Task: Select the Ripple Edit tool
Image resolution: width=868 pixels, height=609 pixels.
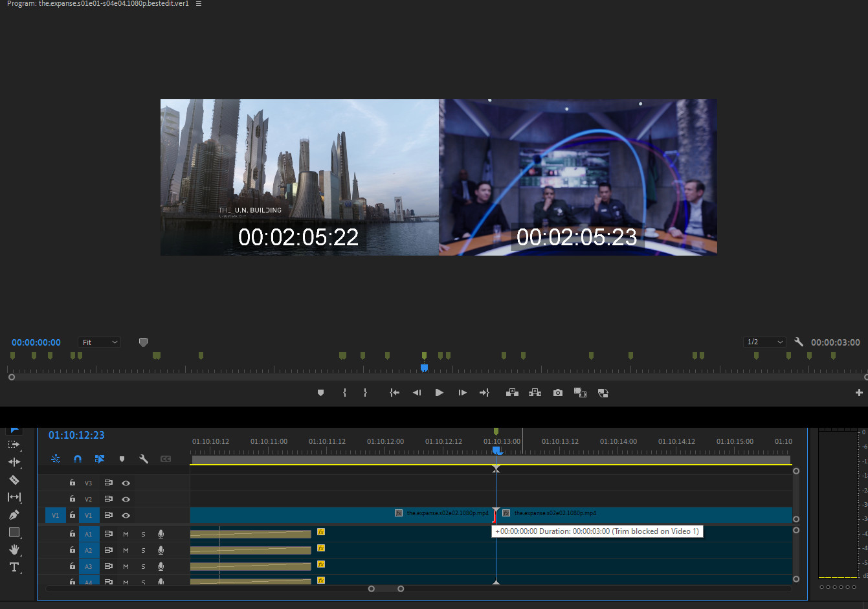Action: click(x=14, y=462)
